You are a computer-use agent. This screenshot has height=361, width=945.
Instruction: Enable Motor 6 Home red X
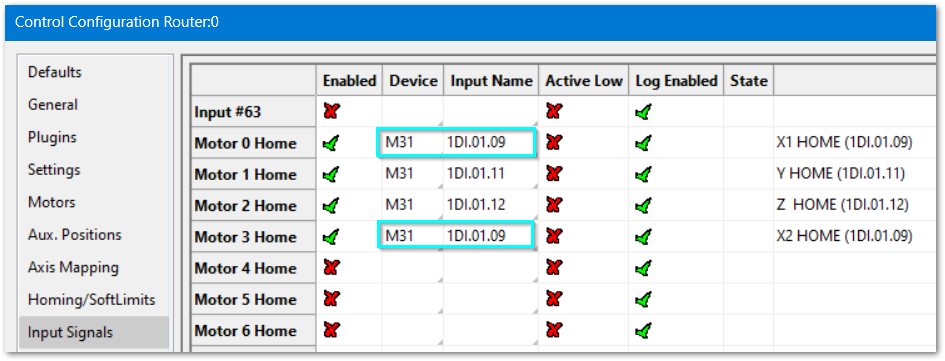pos(330,331)
